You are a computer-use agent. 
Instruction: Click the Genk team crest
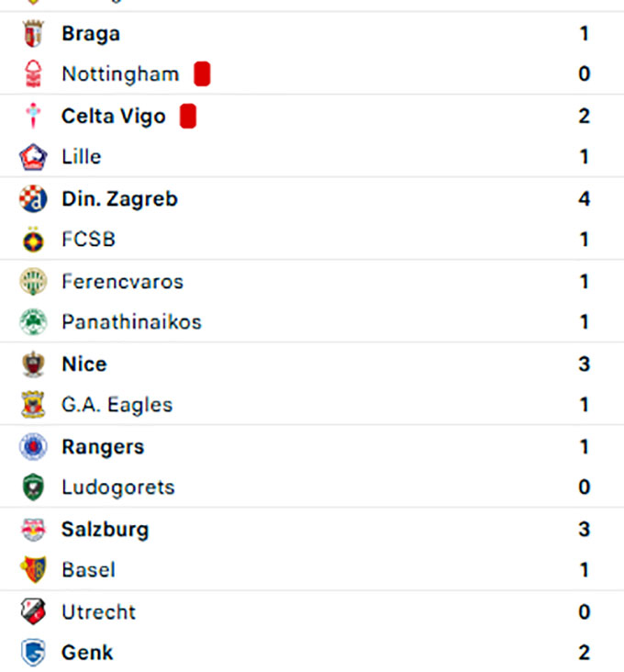pyautogui.click(x=33, y=653)
